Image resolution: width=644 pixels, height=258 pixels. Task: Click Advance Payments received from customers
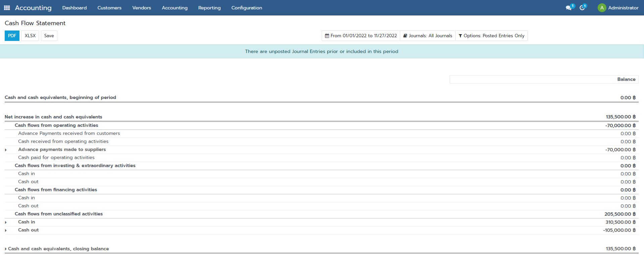(69, 133)
